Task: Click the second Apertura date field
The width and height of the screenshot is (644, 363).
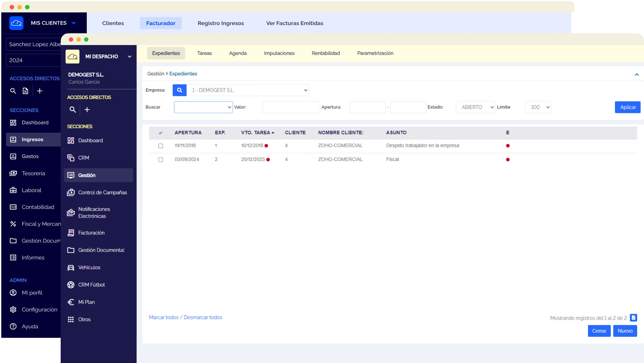Action: coord(408,107)
